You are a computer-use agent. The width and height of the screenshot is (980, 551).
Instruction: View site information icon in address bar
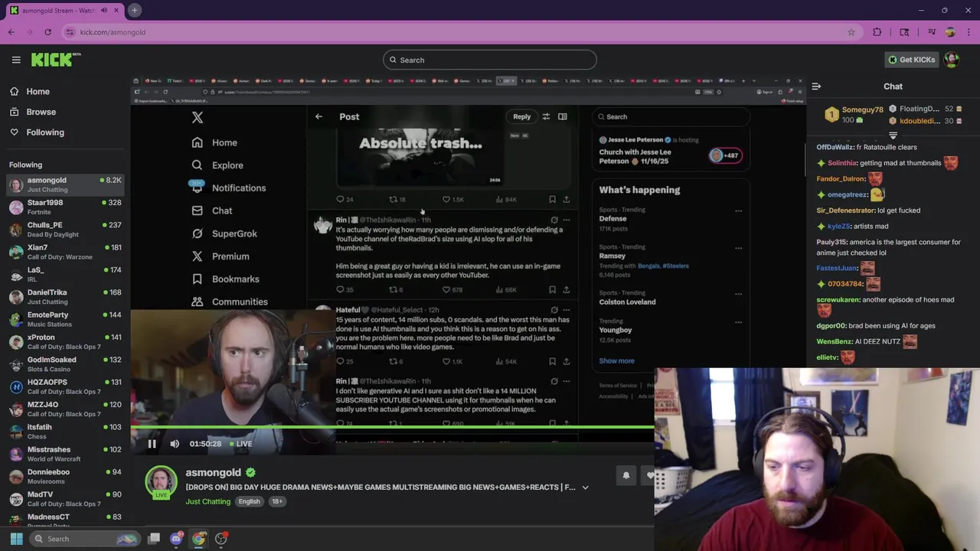click(70, 32)
